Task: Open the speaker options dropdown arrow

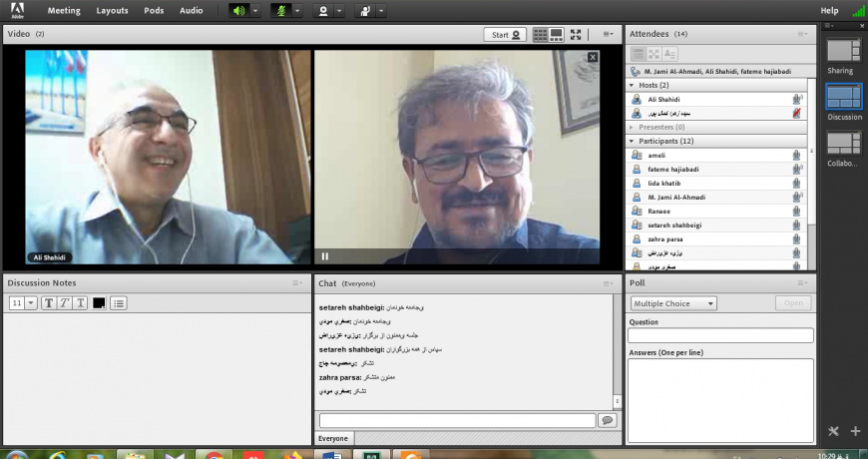Action: click(x=254, y=11)
